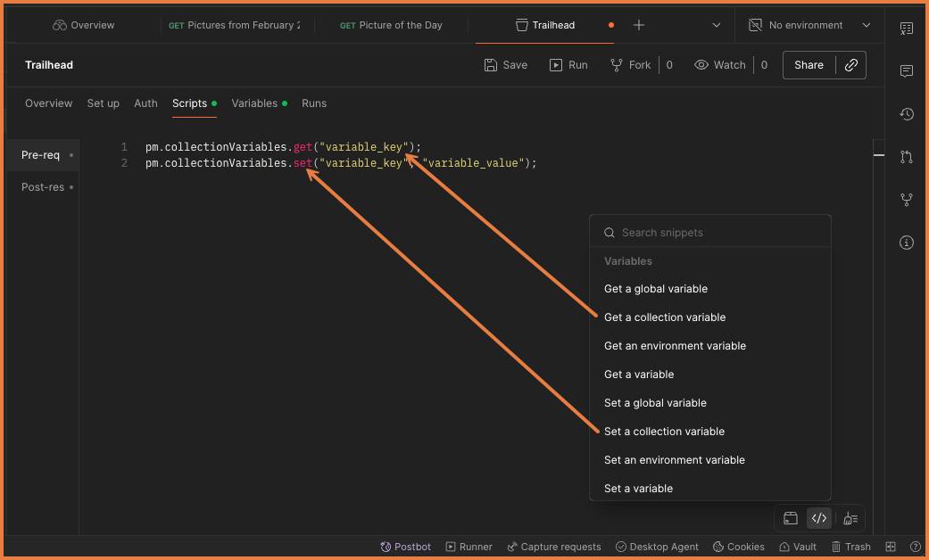Select the Post-res script section
The width and height of the screenshot is (929, 560).
click(43, 187)
